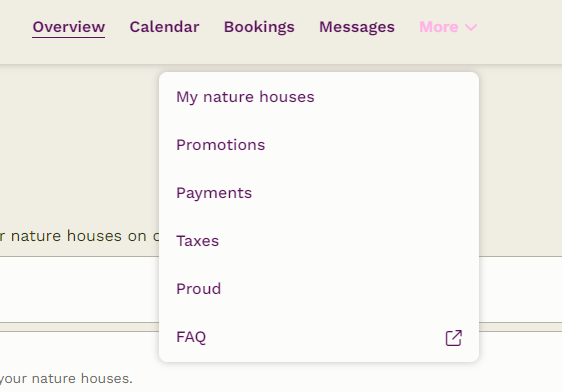Click the pink More label text
This screenshot has width=562, height=392.
coord(439,27)
